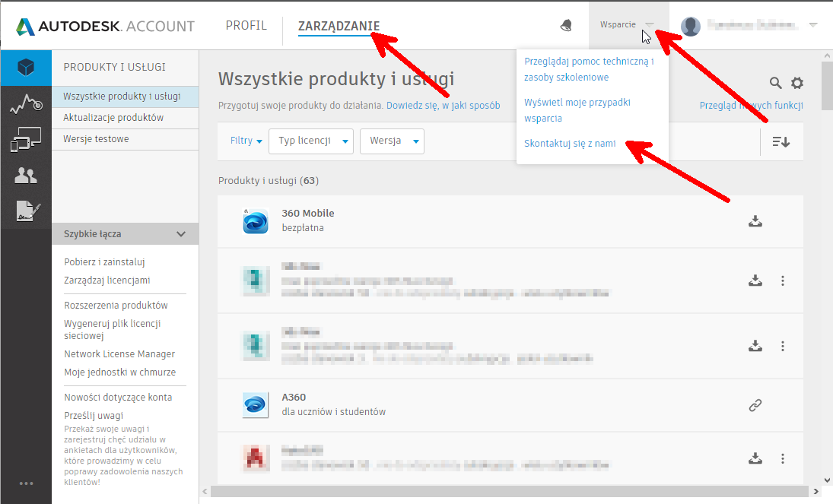Open the usage reporting graph icon

(26, 103)
